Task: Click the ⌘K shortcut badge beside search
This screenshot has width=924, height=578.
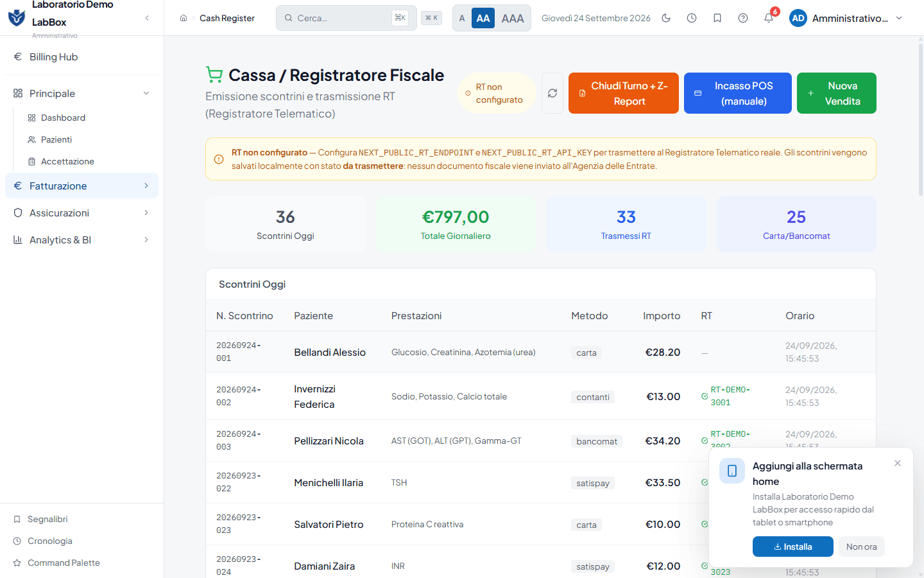Action: (432, 18)
